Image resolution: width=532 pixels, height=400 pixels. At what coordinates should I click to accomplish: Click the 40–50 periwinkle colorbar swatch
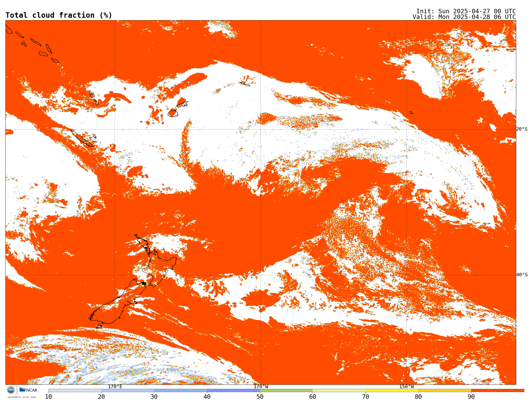click(x=233, y=391)
